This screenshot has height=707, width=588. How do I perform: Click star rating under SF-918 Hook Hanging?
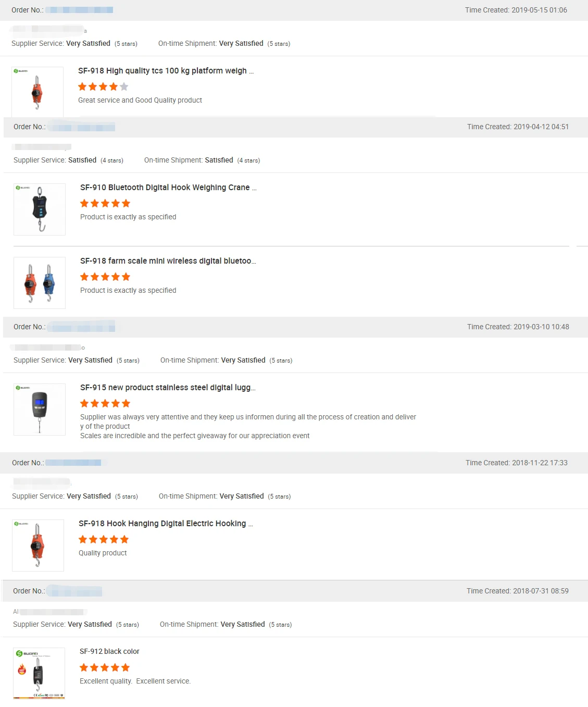coord(104,539)
